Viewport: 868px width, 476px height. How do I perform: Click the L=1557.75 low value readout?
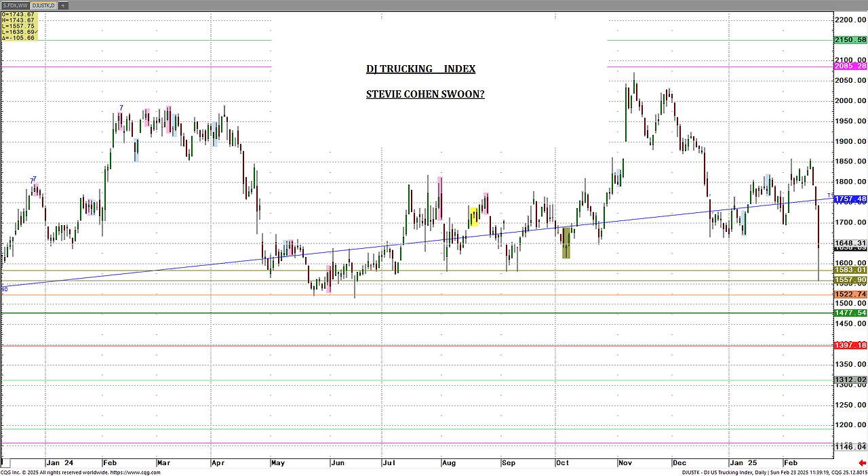[x=19, y=26]
